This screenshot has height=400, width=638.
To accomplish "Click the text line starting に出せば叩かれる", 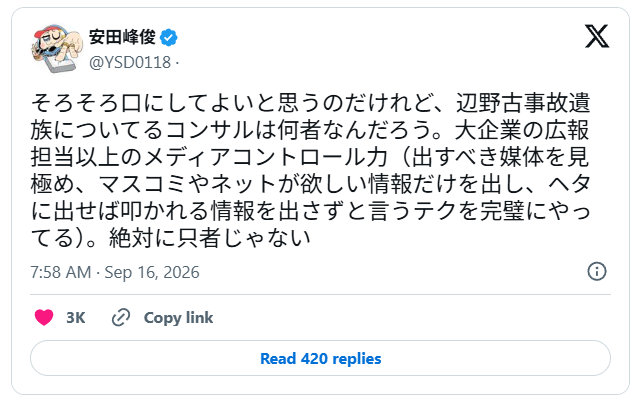I will pos(310,211).
